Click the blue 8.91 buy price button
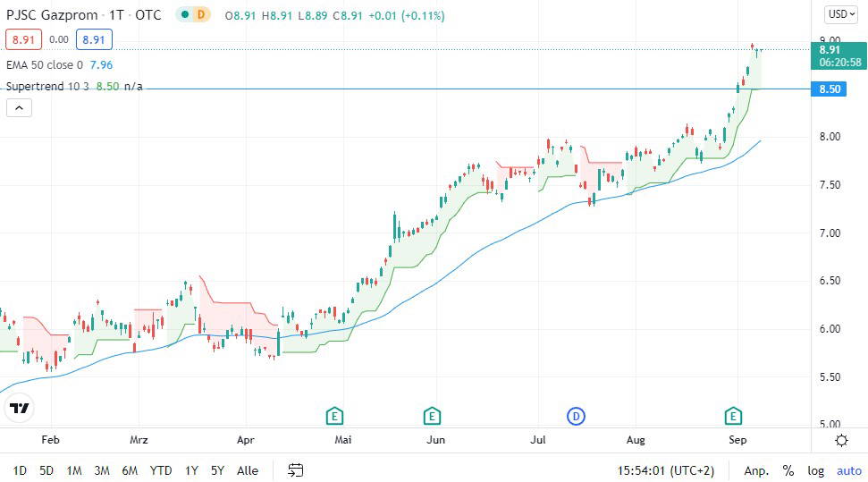Viewport: 868px width, 482px height. 94,40
